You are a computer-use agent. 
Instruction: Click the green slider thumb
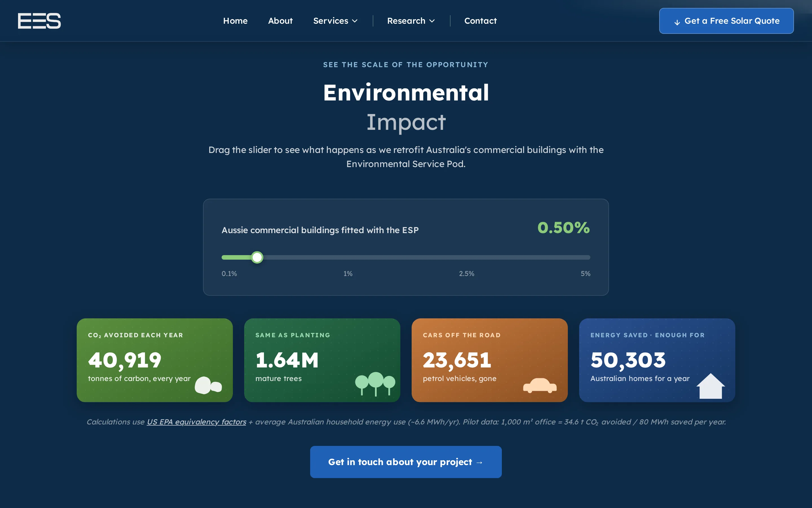pos(257,257)
